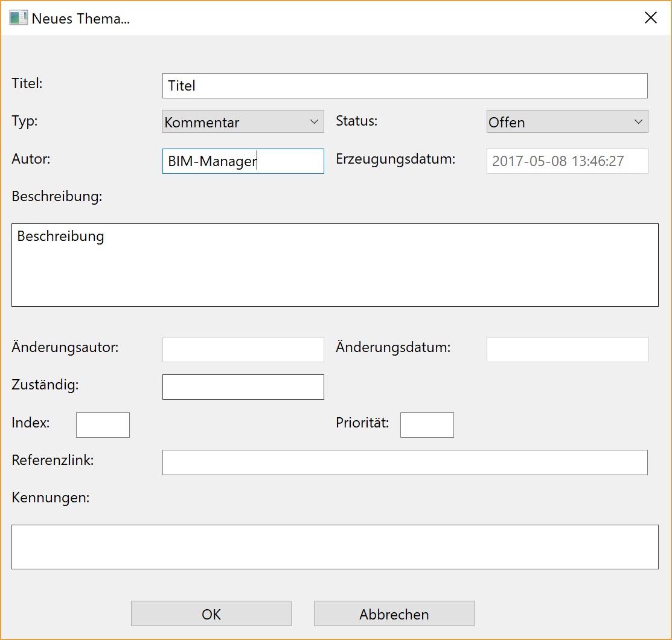Click the Kennungen text area
Viewport: 672px width, 640px height.
click(x=335, y=547)
